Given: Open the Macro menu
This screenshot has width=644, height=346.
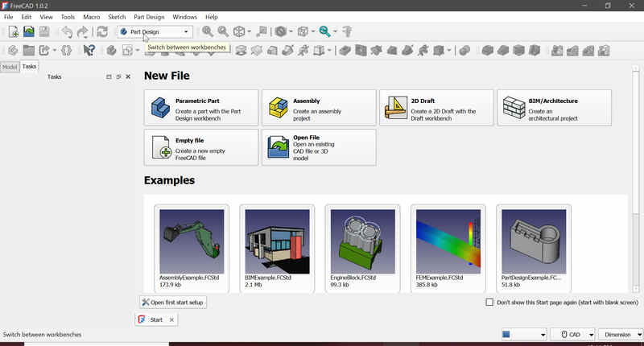Looking at the screenshot, I should [x=91, y=17].
